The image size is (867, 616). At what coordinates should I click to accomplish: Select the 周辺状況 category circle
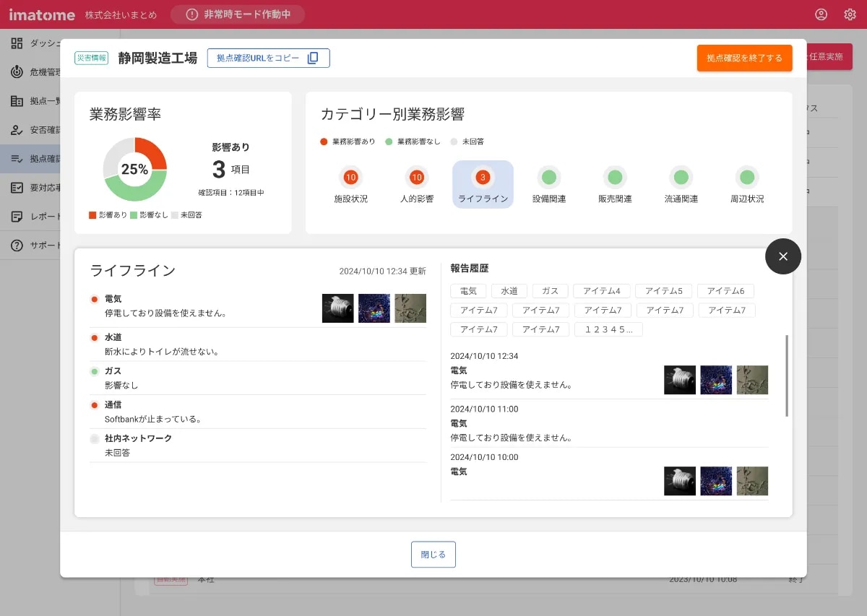coord(747,178)
